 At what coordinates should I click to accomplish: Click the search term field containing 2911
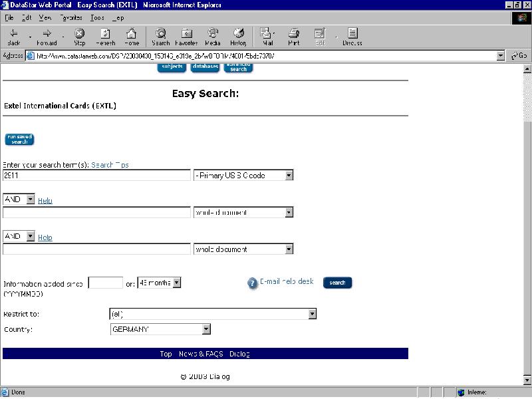[96, 176]
